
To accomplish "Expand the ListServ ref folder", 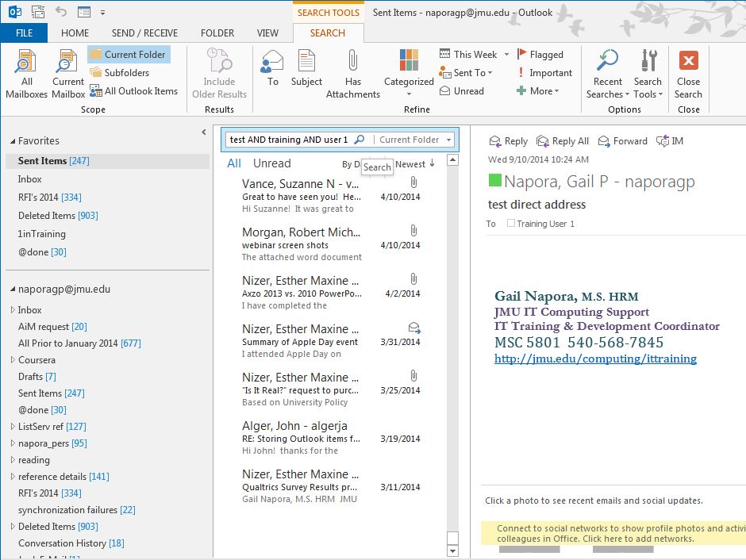I will tap(13, 427).
